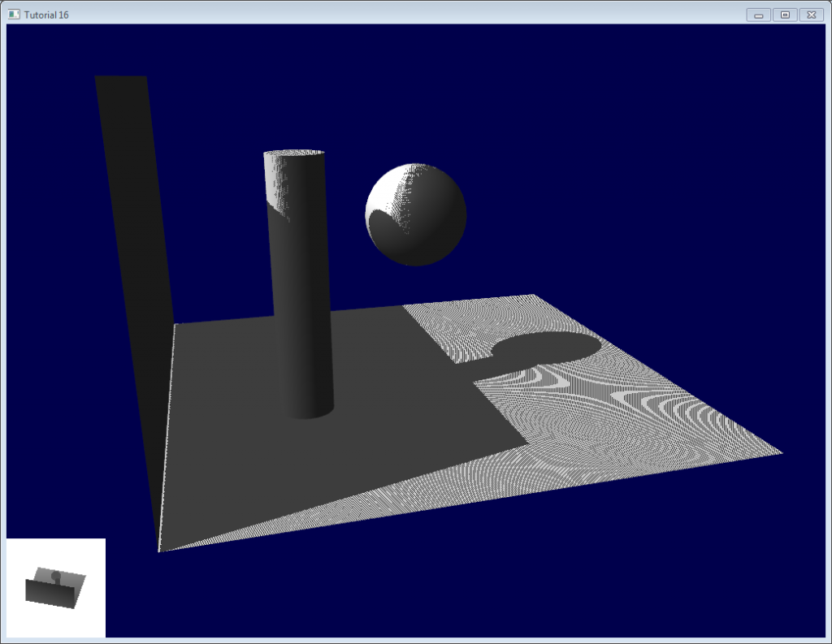Screen dimensions: 832x644
Task: Minimize the Tutorial 16 window
Action: coord(759,15)
